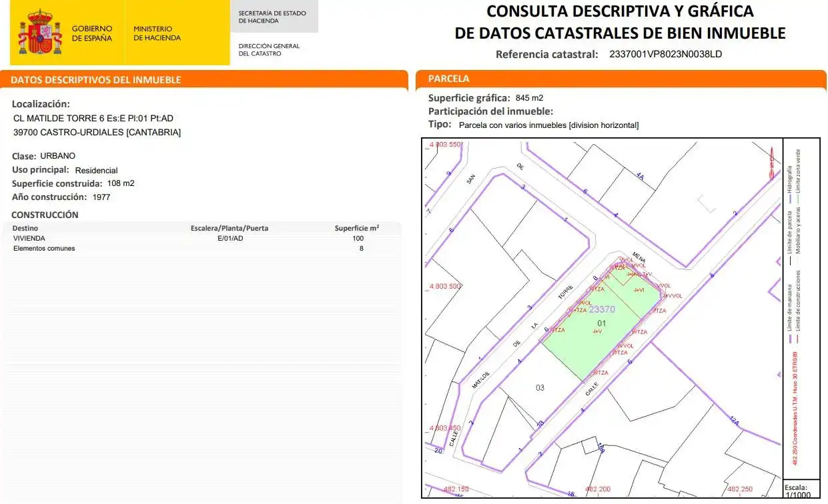Select SECRETARÍA DE ESTADO DE HACIENDA text
Image resolution: width=828 pixels, height=504 pixels.
pos(272,17)
